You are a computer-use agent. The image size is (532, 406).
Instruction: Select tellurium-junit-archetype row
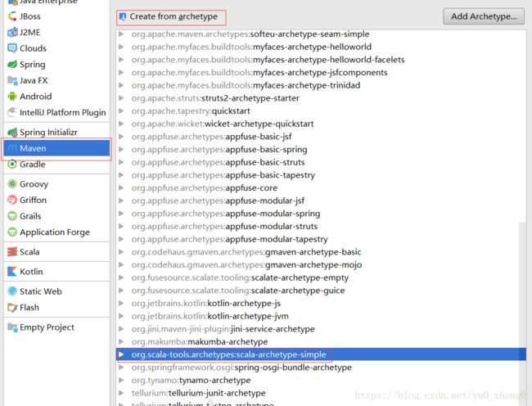point(321,393)
